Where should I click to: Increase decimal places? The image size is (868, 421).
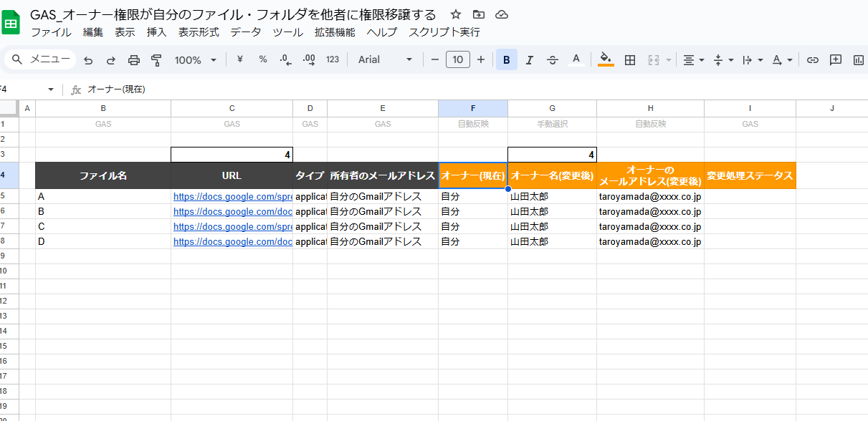coord(309,59)
